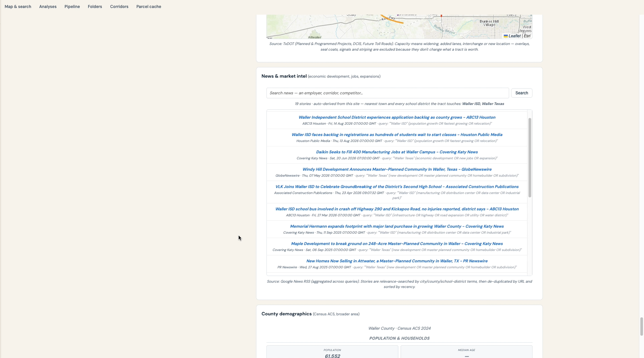This screenshot has height=358, width=644.
Task: Click 'GlobeNewswire · Thu, 07 May 2026' metadata
Action: pyautogui.click(x=314, y=175)
